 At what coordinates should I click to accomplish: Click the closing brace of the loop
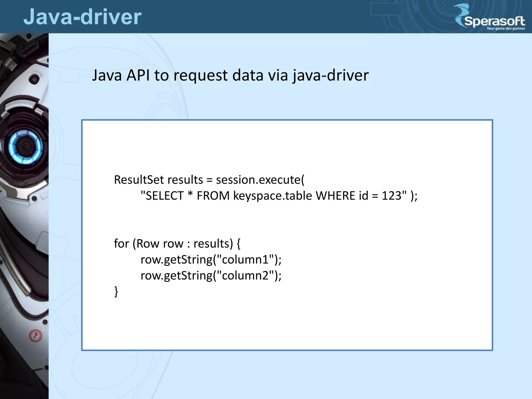[116, 291]
